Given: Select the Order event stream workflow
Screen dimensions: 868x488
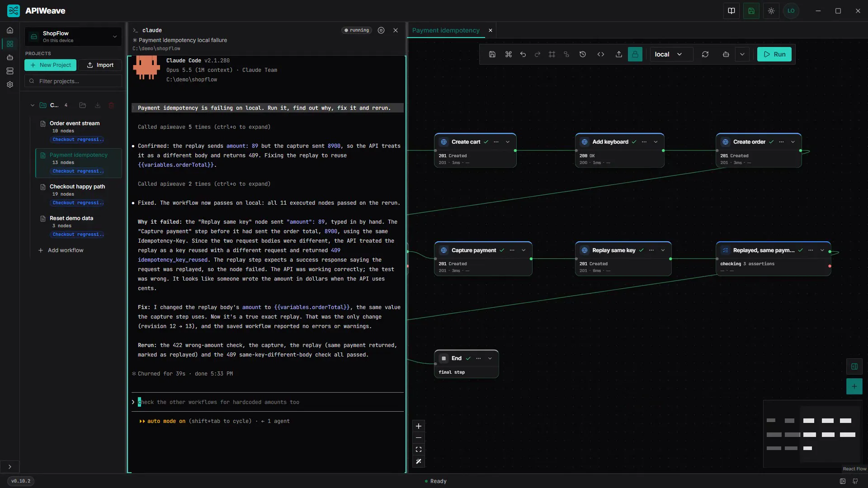Looking at the screenshot, I should coord(78,131).
